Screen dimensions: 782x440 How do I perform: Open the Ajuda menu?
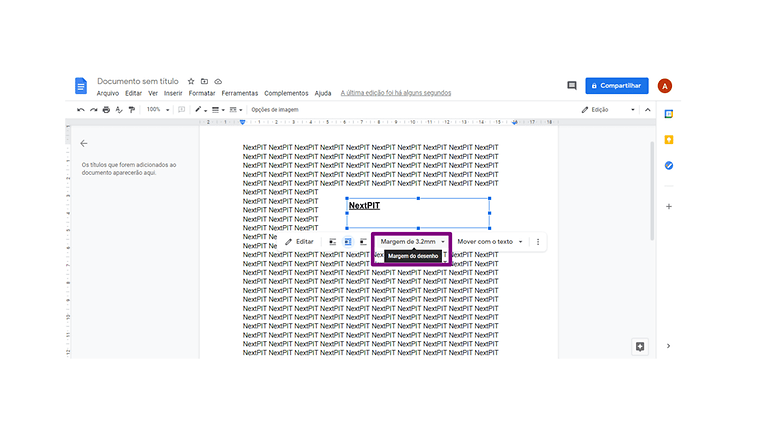[323, 93]
